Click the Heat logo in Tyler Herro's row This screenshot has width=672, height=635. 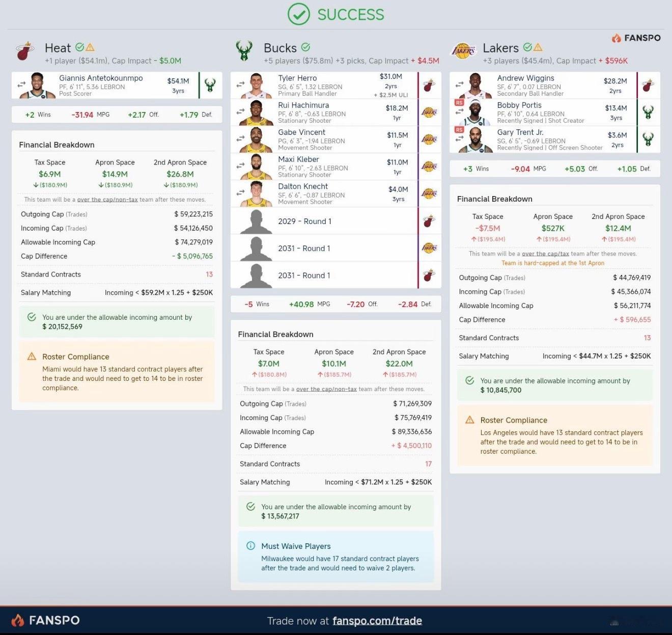point(429,85)
